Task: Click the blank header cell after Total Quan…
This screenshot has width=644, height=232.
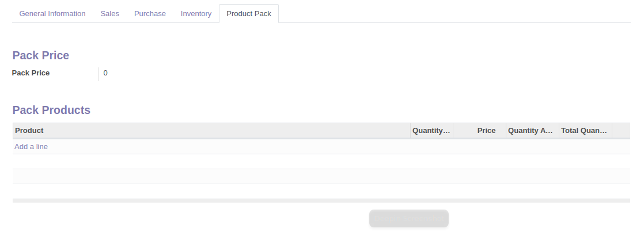Action: coord(621,131)
